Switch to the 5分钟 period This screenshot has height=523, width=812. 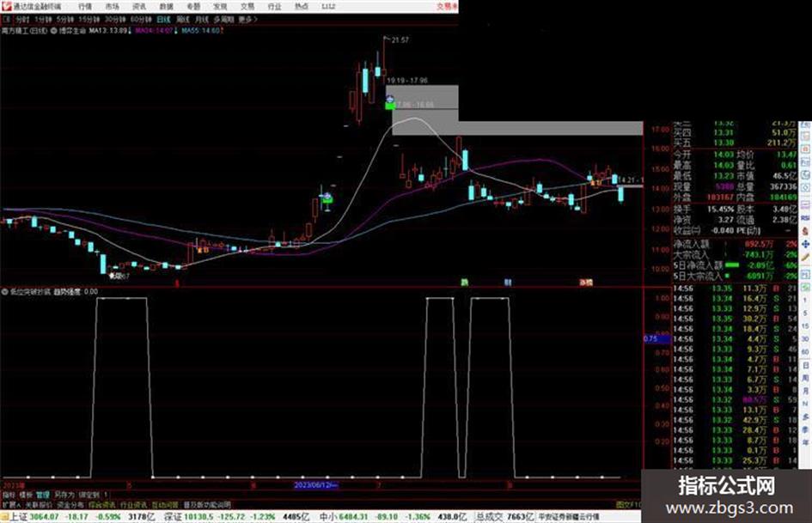(64, 19)
